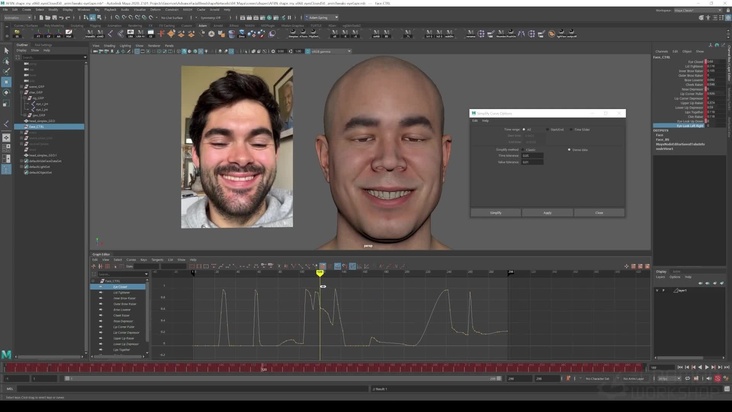The image size is (732, 412).
Task: Click the range slider bar below the timeline
Action: tap(283, 378)
